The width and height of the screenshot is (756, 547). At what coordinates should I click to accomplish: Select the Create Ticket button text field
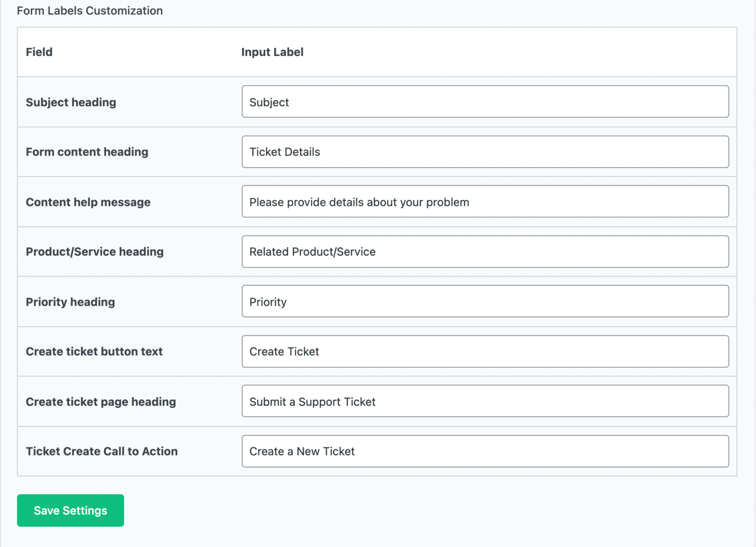(485, 351)
